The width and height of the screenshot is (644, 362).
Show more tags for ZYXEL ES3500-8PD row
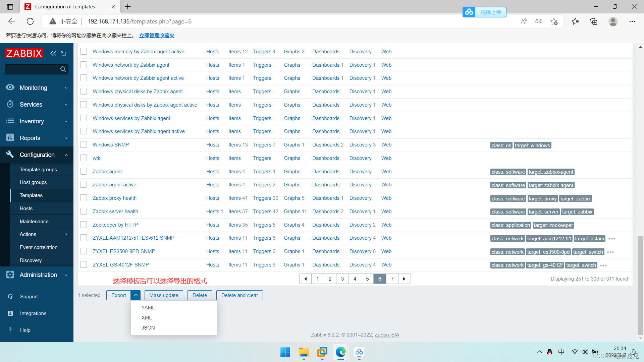610,252
